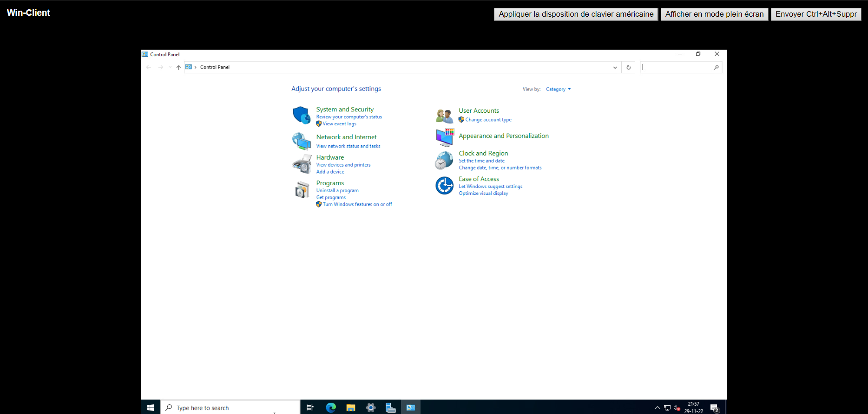
Task: Open the Programs category heading
Action: point(330,183)
